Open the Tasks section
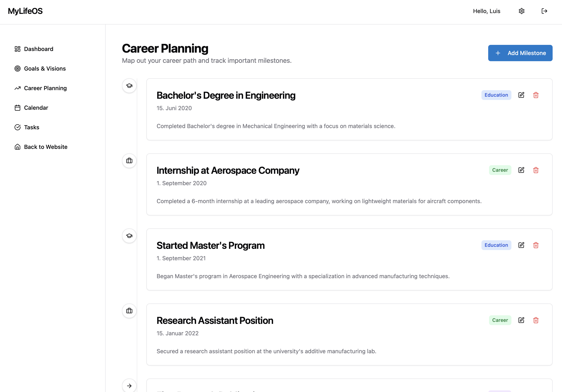This screenshot has width=562, height=392. [x=31, y=127]
